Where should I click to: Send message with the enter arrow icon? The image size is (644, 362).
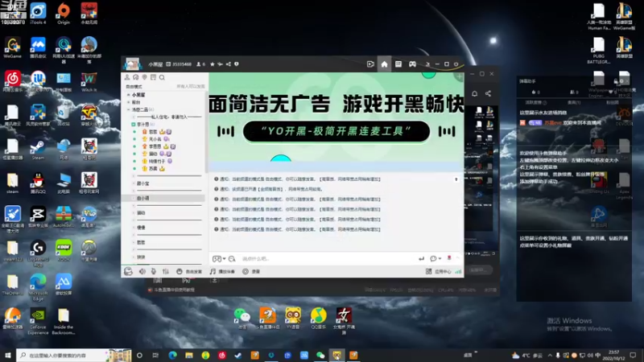[421, 258]
